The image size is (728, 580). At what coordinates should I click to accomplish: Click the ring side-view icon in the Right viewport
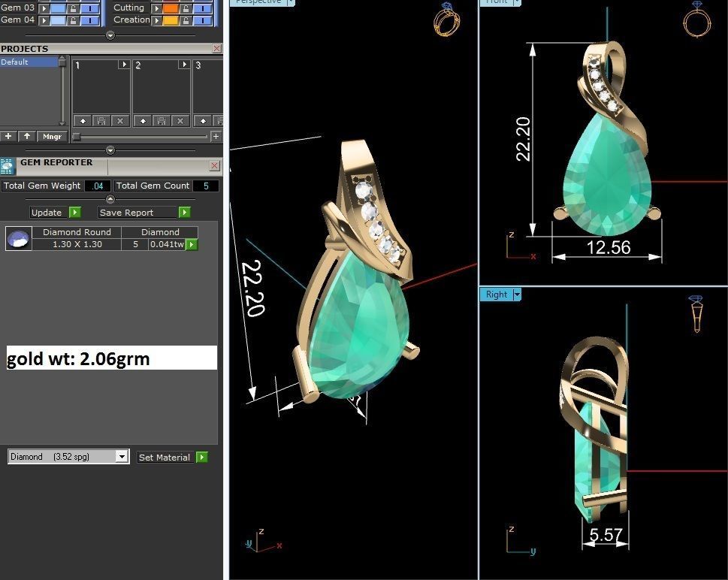(x=696, y=314)
